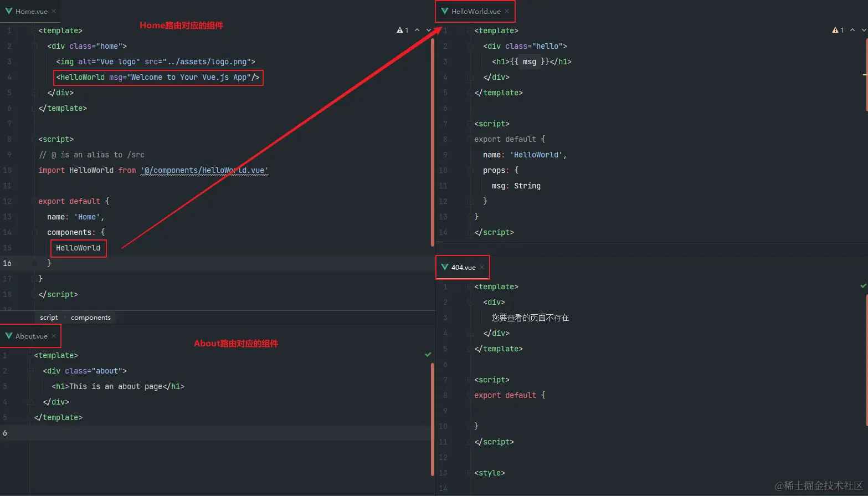Jump to previous problem in HelloWorld.vue
Image resolution: width=868 pixels, height=496 pixels.
852,30
